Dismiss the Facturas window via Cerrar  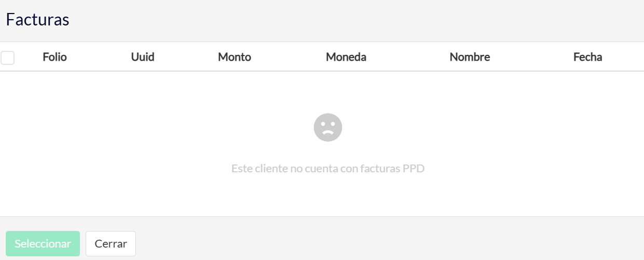tap(111, 243)
